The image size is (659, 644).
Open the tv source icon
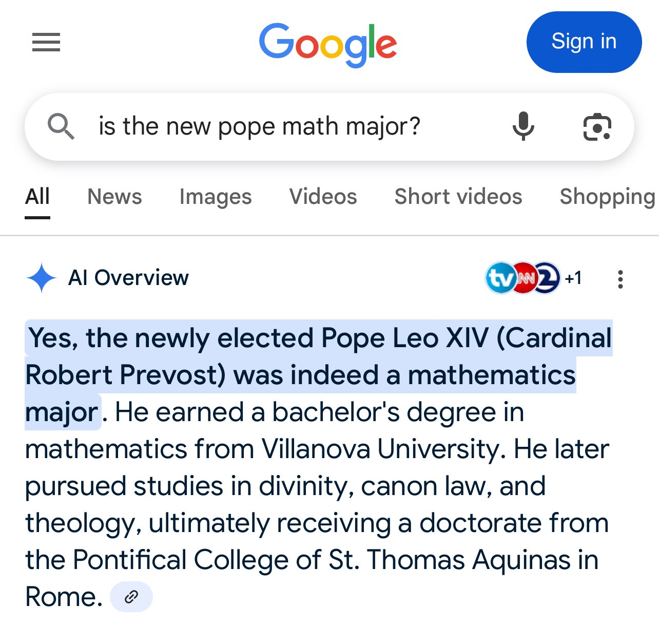[499, 278]
